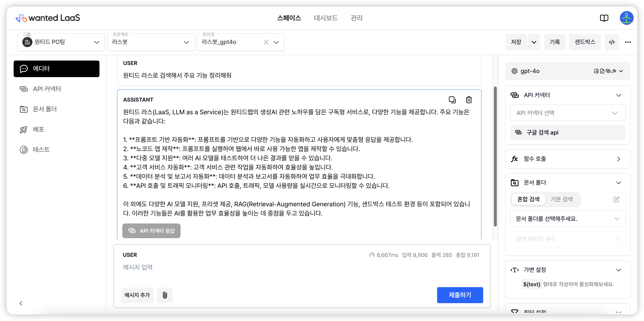Image resolution: width=644 pixels, height=321 pixels.
Task: Click the 메시지 추가 button
Action: (137, 295)
